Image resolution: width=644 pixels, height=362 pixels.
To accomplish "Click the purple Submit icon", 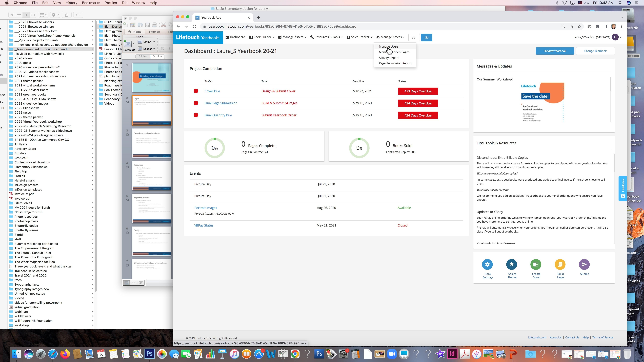I will 584,264.
